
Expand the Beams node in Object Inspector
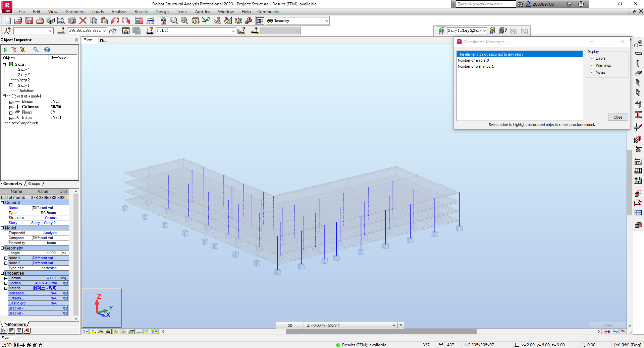click(x=12, y=101)
